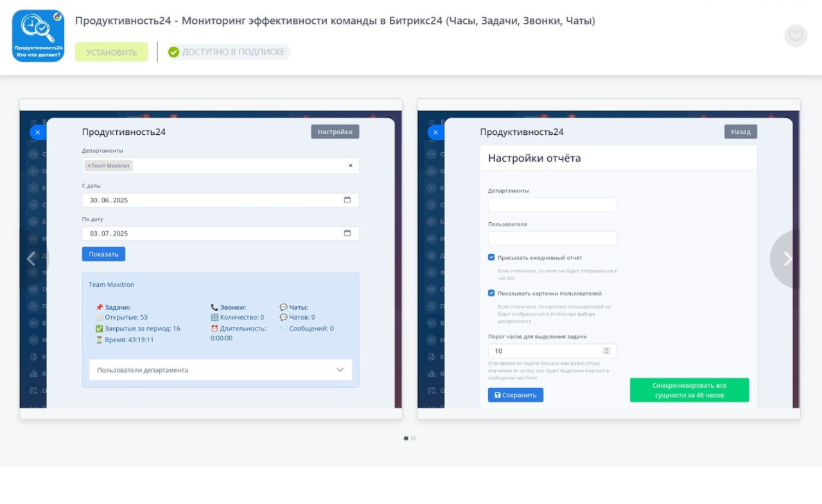Image resolution: width=822 pixels, height=504 pixels.
Task: Click the Назад button in second screenshot
Action: tap(740, 132)
